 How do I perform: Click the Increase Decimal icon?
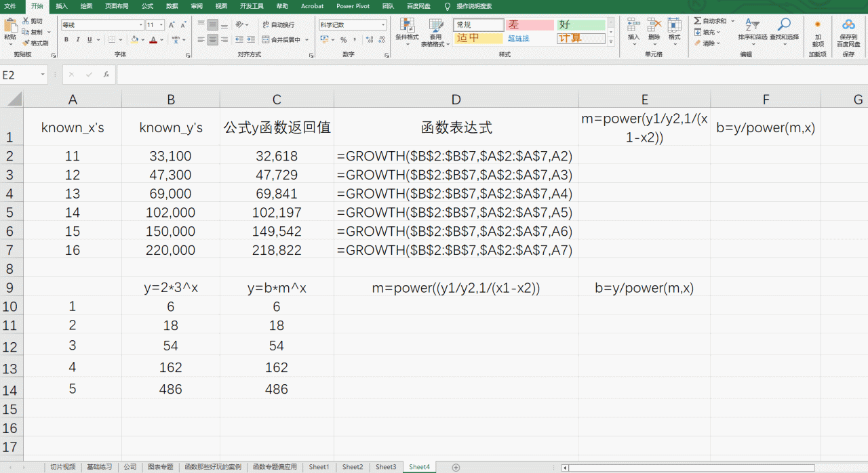tap(369, 40)
